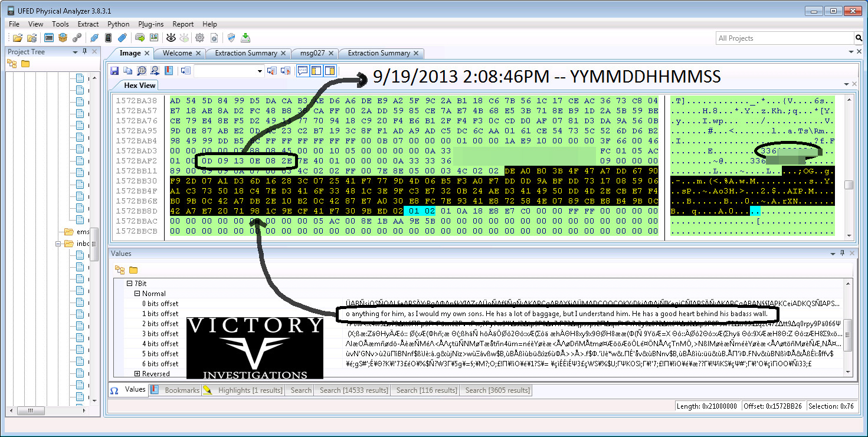Click the green arrow export icon
This screenshot has height=437, width=868.
coord(140,38)
